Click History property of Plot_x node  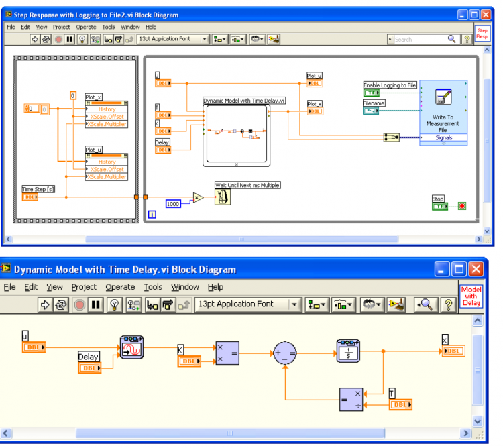(107, 109)
